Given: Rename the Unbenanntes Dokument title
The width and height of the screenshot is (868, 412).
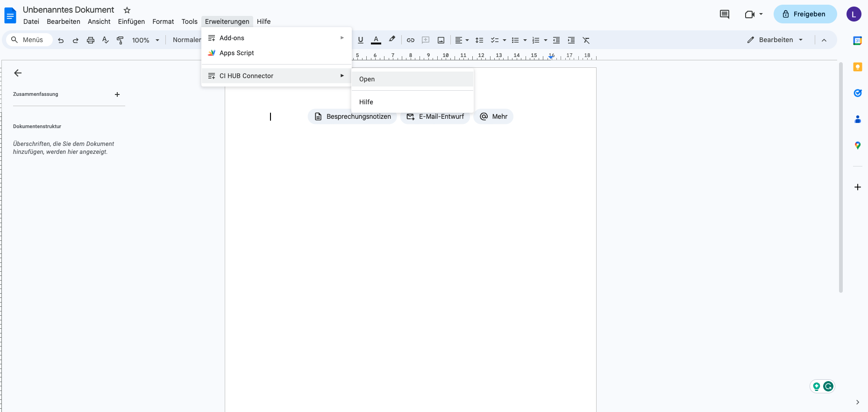Looking at the screenshot, I should coord(68,10).
